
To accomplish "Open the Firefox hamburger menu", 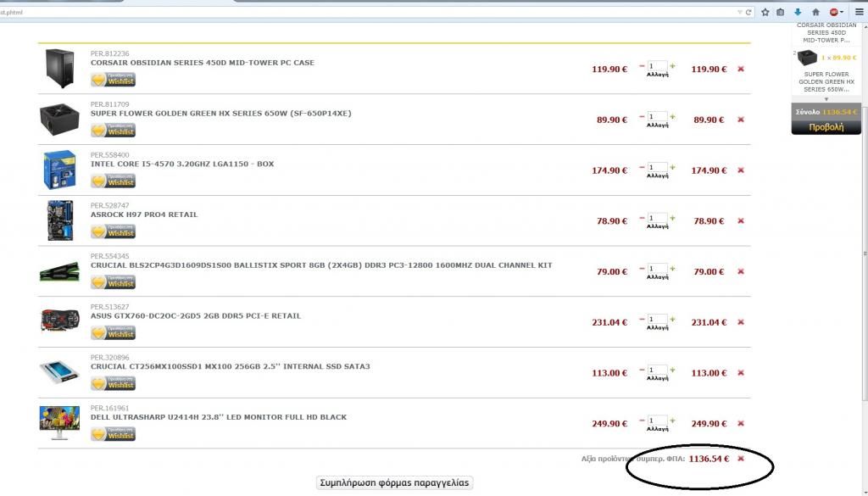I will (x=860, y=12).
